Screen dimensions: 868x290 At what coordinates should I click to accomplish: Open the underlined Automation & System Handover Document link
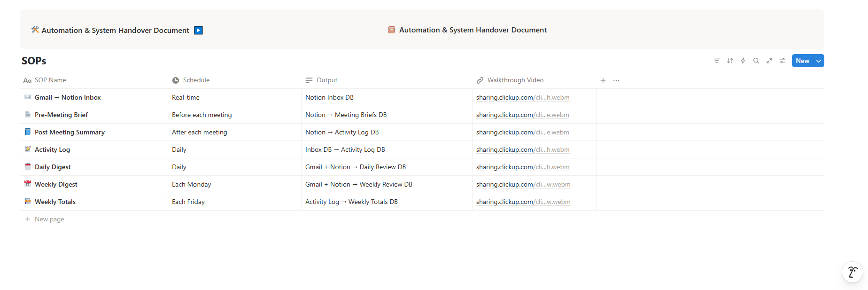[473, 30]
